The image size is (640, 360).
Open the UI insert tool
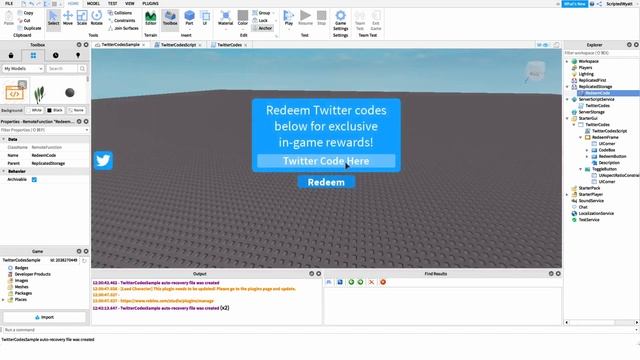[205, 18]
